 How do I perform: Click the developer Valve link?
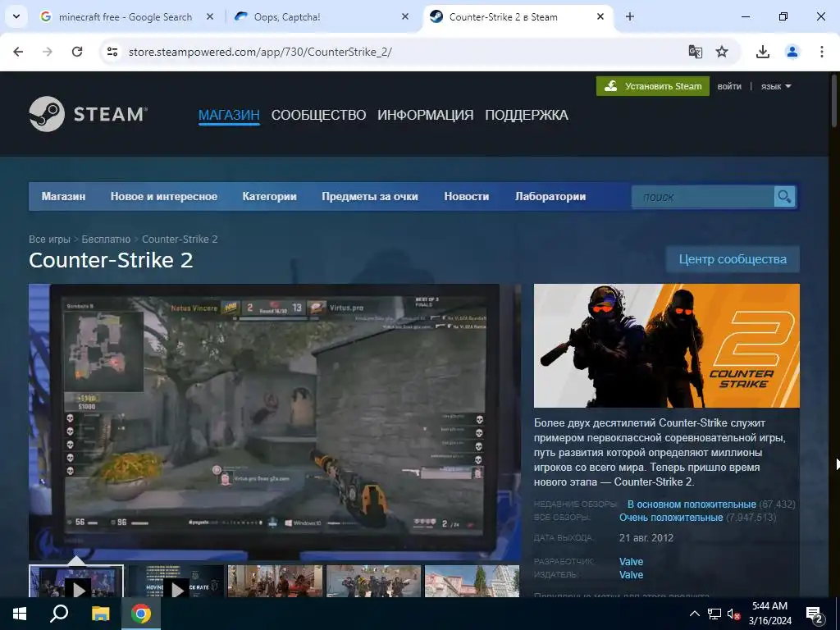pos(631,561)
